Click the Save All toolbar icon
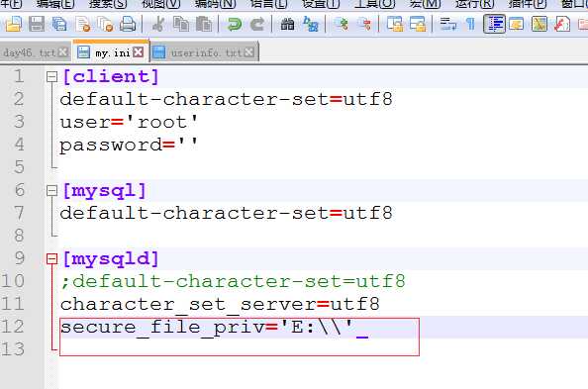Screen dimensions: 588x389 (59, 24)
